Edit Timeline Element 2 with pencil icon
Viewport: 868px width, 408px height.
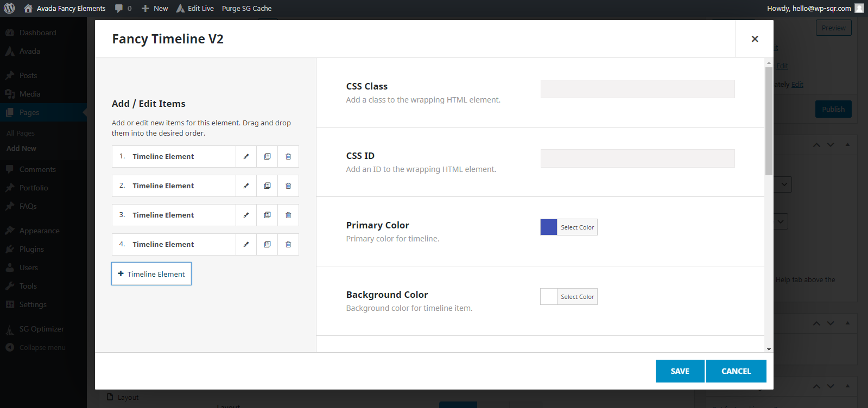click(x=246, y=186)
